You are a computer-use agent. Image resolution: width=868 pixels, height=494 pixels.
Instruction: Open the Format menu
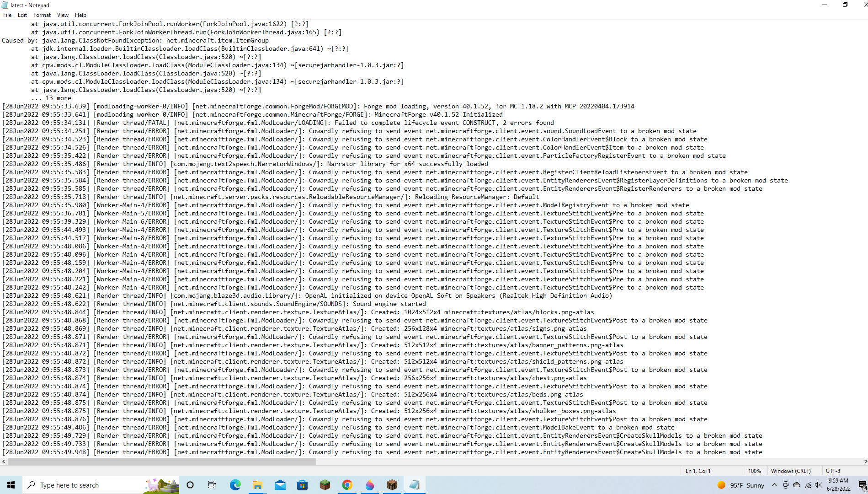tap(42, 15)
